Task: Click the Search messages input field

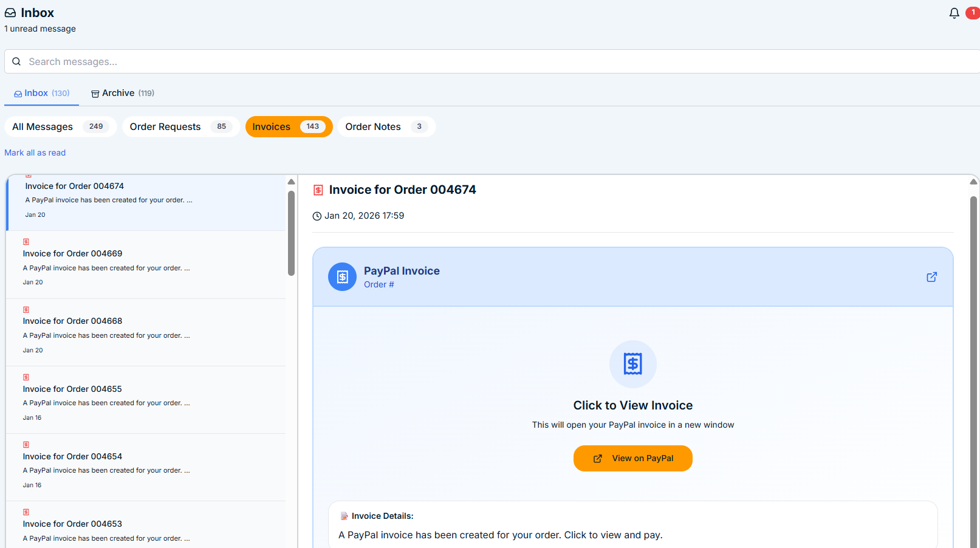Action: [x=492, y=61]
